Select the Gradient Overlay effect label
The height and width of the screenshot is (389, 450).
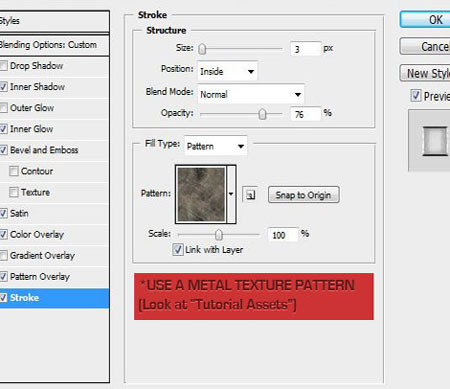click(42, 256)
